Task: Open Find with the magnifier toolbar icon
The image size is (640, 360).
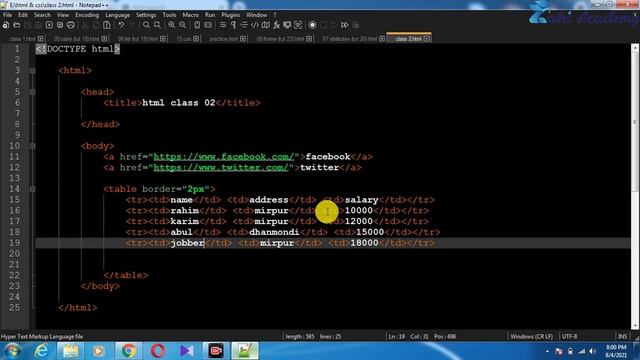Action: pyautogui.click(x=146, y=25)
